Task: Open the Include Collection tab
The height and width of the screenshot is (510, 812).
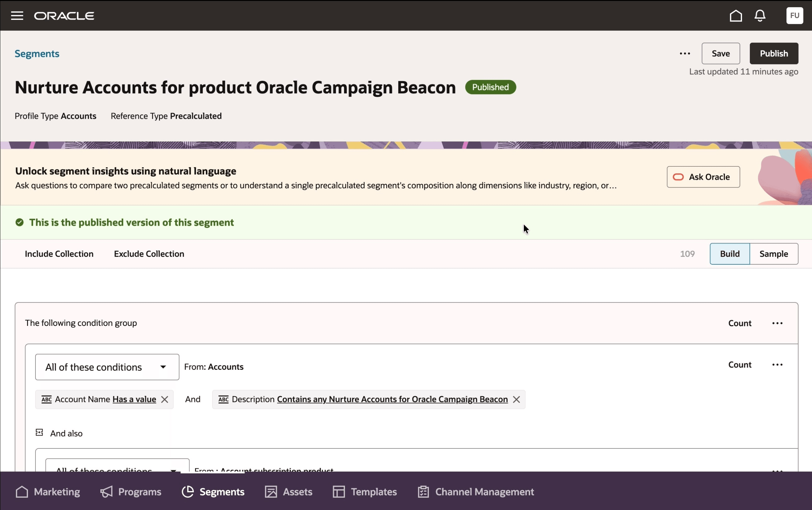Action: tap(59, 254)
